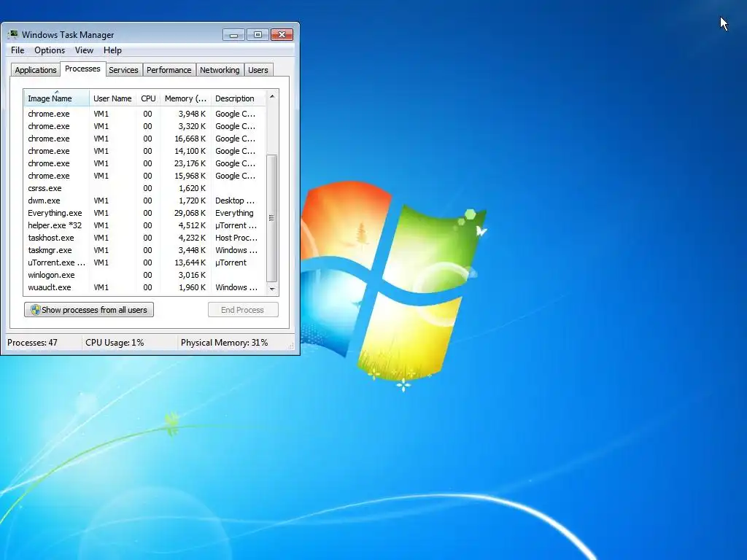Sort by the User Name column header
This screenshot has width=747, height=560.
click(x=112, y=98)
